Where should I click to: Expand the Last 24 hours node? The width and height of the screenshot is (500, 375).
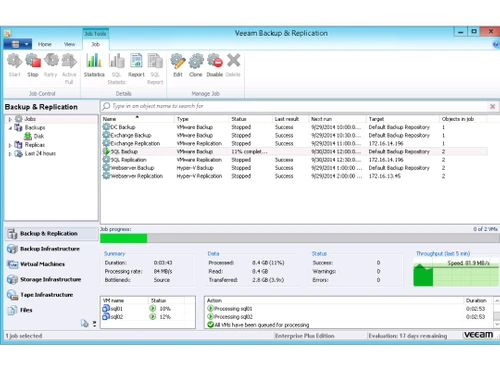pyautogui.click(x=10, y=154)
